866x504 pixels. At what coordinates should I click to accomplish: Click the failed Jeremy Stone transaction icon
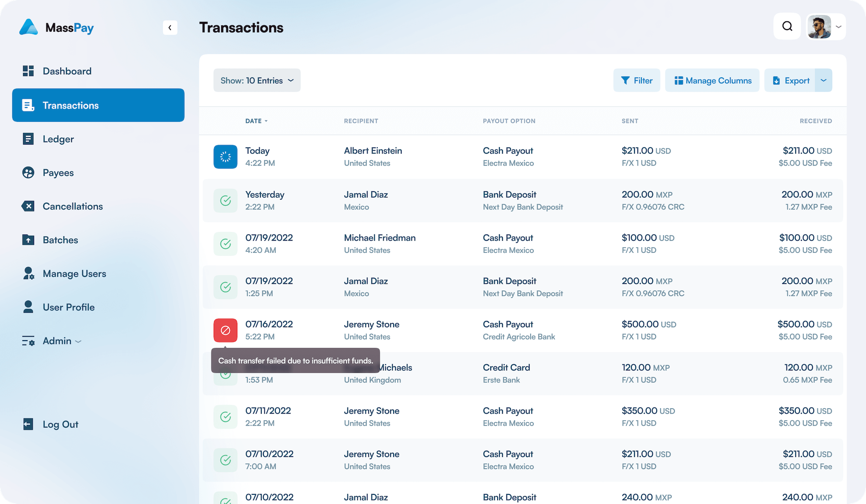click(225, 329)
